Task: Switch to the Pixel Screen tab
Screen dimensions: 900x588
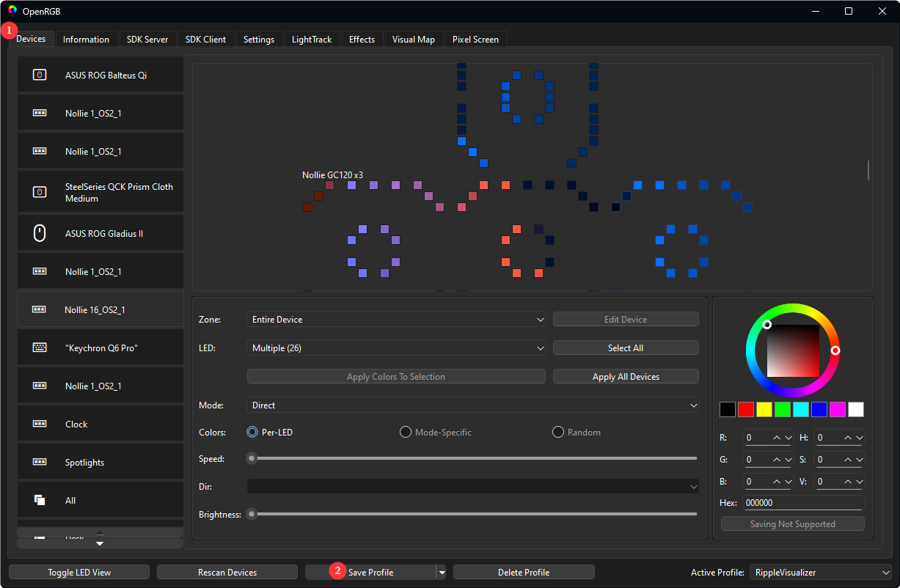Action: [x=475, y=40]
